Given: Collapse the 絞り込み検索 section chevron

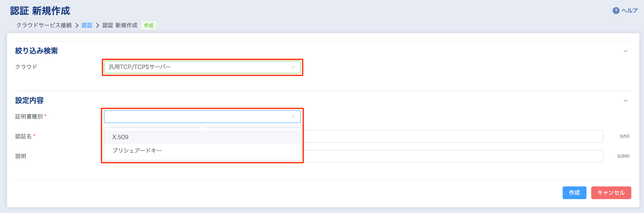Looking at the screenshot, I should (625, 51).
